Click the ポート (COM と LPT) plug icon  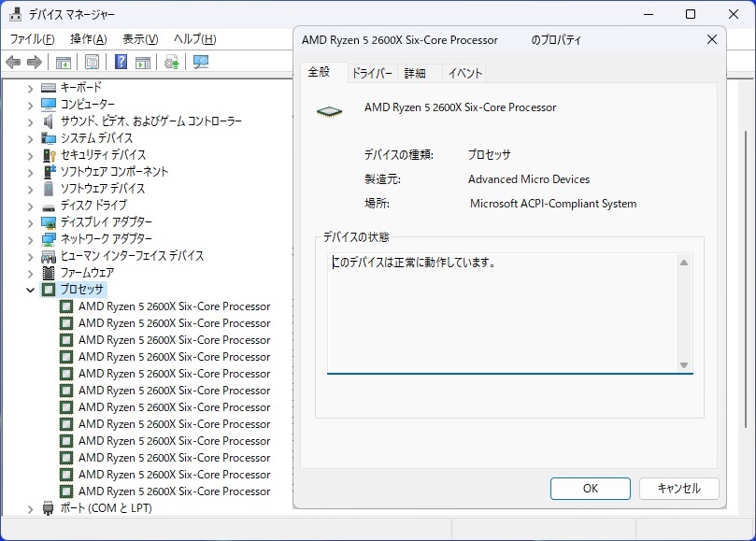(48, 508)
